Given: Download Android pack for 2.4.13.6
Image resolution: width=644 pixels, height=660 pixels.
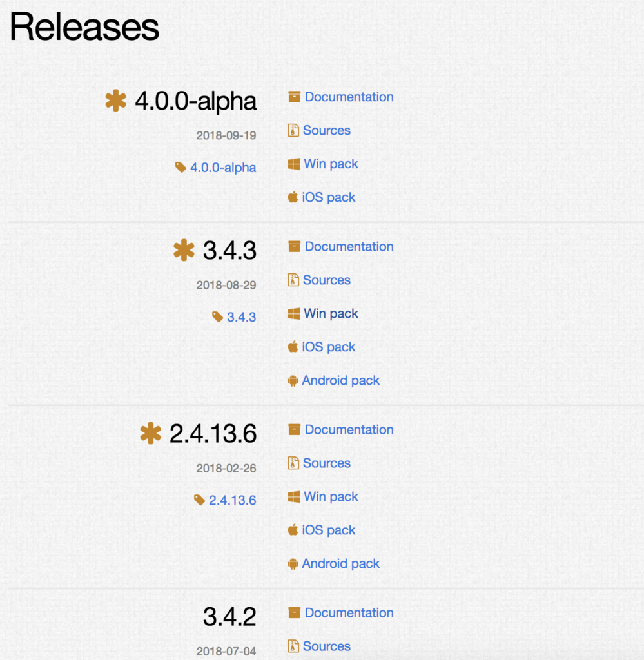Looking at the screenshot, I should pyautogui.click(x=340, y=563).
